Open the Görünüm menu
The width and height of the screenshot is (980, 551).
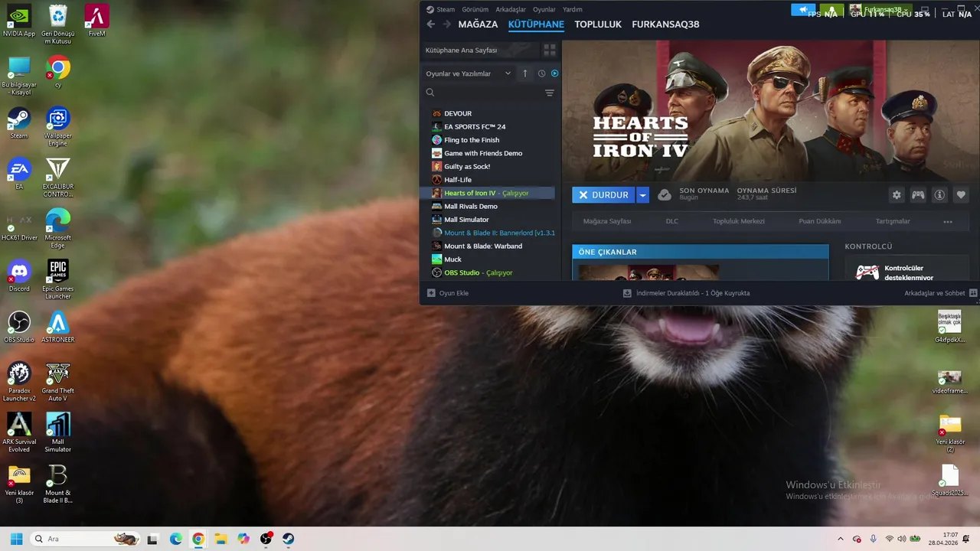click(x=475, y=9)
